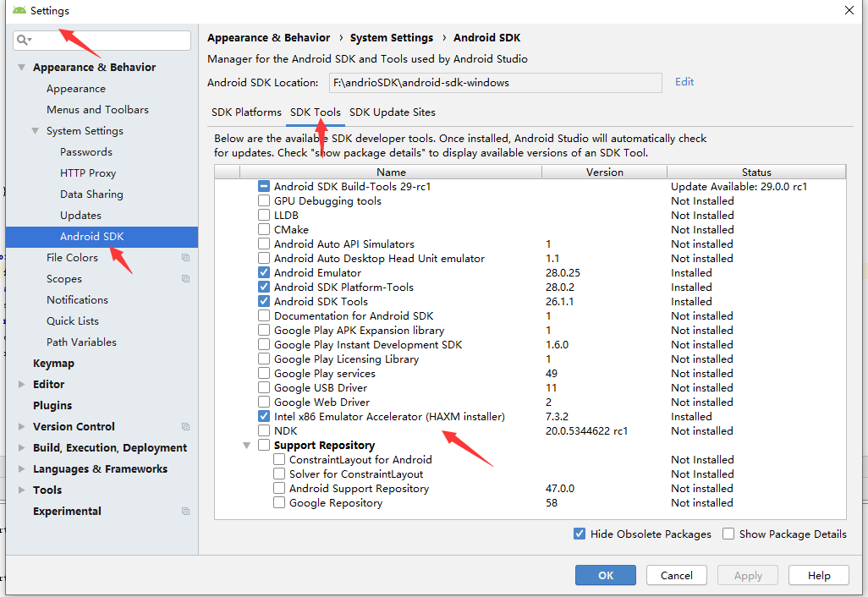
Task: Close the Settings dialog with the X
Action: coord(849,10)
